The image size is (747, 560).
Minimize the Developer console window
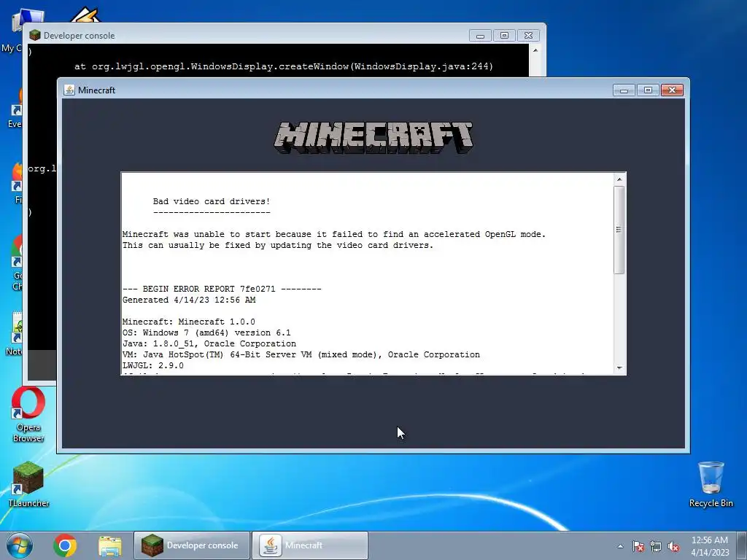480,36
